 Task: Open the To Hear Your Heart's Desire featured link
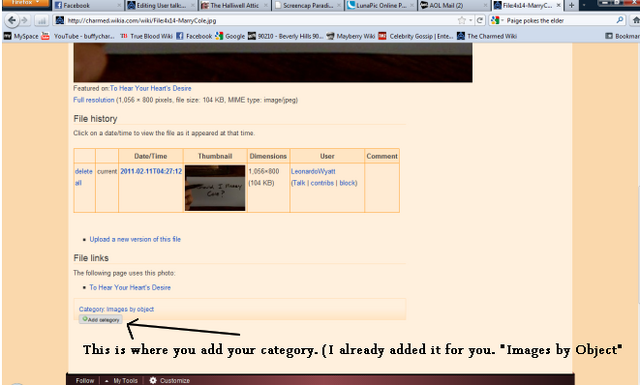(151, 88)
